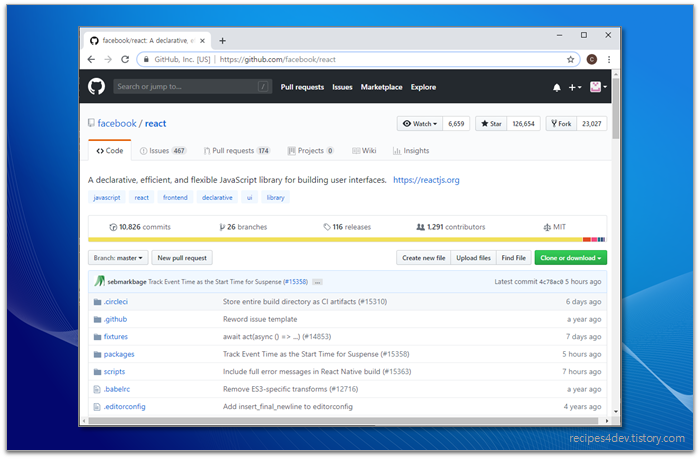This screenshot has height=460, width=700.
Task: View the 10,826 commits link
Action: [x=140, y=227]
